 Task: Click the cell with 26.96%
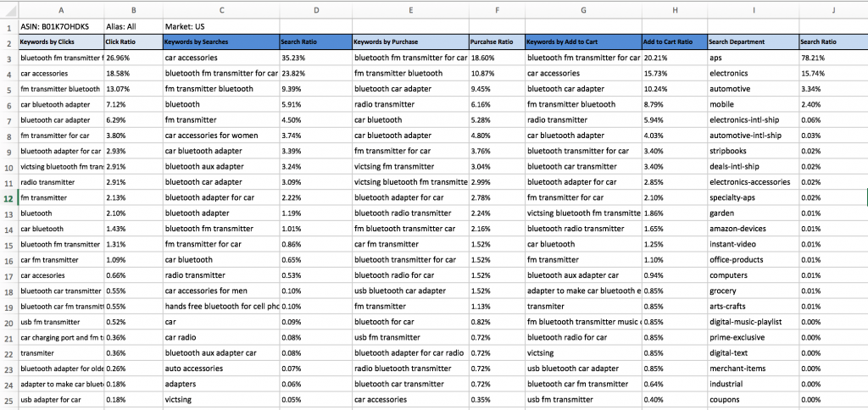pyautogui.click(x=133, y=58)
